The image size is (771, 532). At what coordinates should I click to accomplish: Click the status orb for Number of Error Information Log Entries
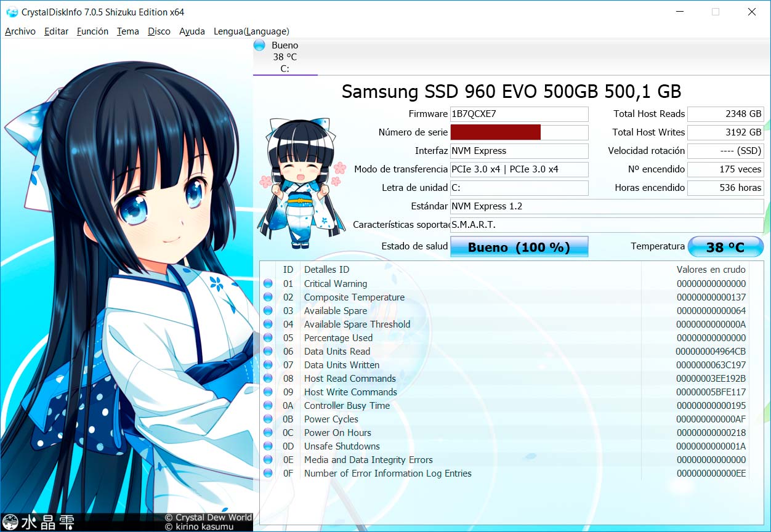click(268, 474)
